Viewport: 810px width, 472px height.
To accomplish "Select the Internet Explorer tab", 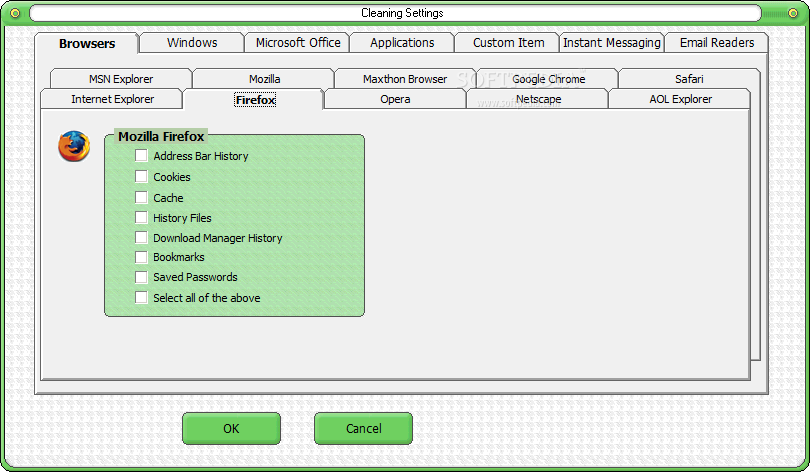I will (112, 99).
